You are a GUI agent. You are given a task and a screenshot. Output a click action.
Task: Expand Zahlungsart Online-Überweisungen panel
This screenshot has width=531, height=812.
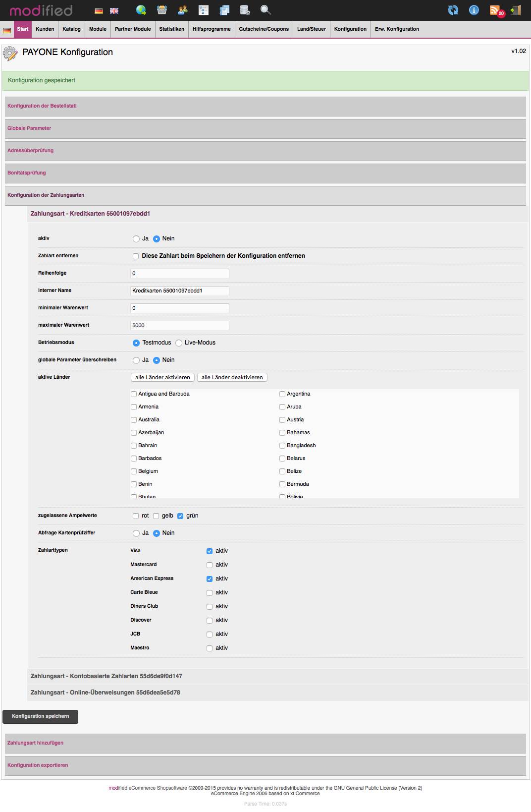(x=105, y=693)
